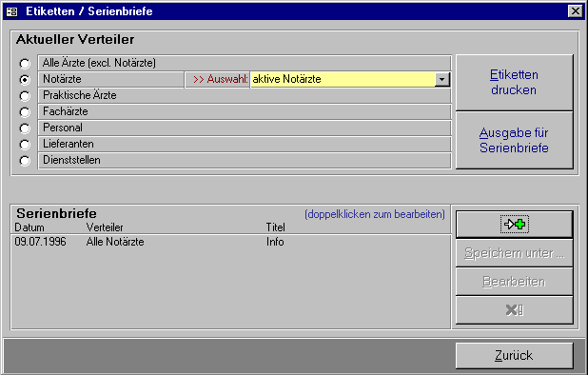The image size is (588, 375).
Task: Select the Praktische Ärzte radio button
Action: [x=25, y=95]
